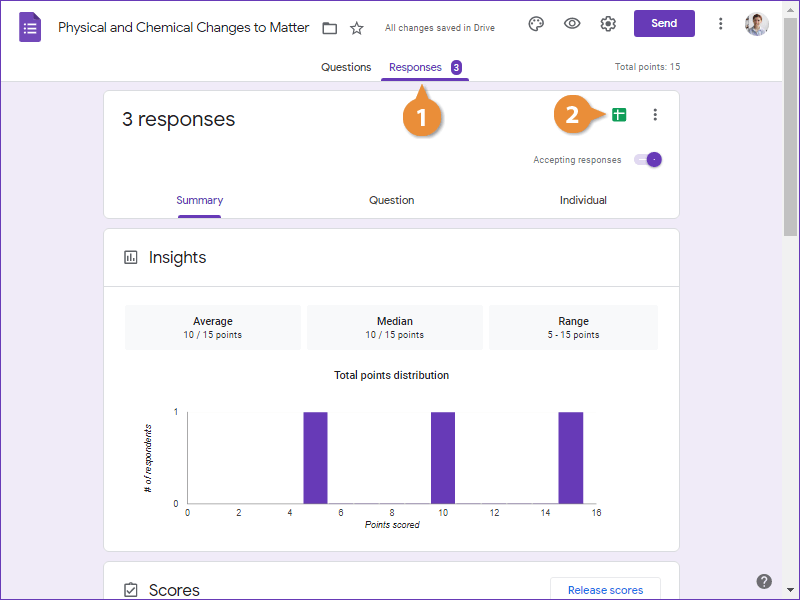Open the form Settings gear
The height and width of the screenshot is (600, 800).
(608, 23)
